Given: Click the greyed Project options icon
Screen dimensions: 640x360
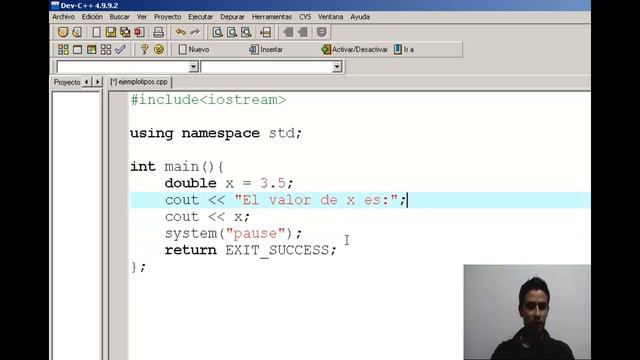Looking at the screenshot, I should tap(322, 32).
